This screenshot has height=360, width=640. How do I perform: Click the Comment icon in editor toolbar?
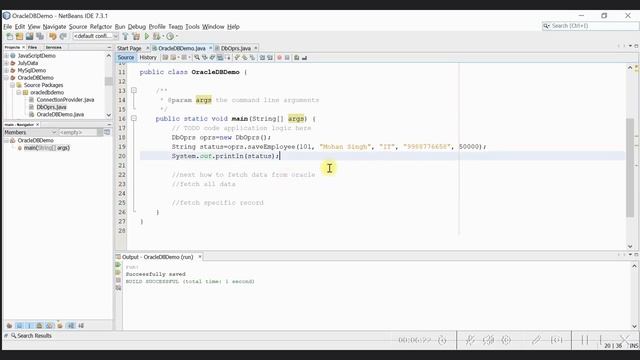[x=297, y=58]
